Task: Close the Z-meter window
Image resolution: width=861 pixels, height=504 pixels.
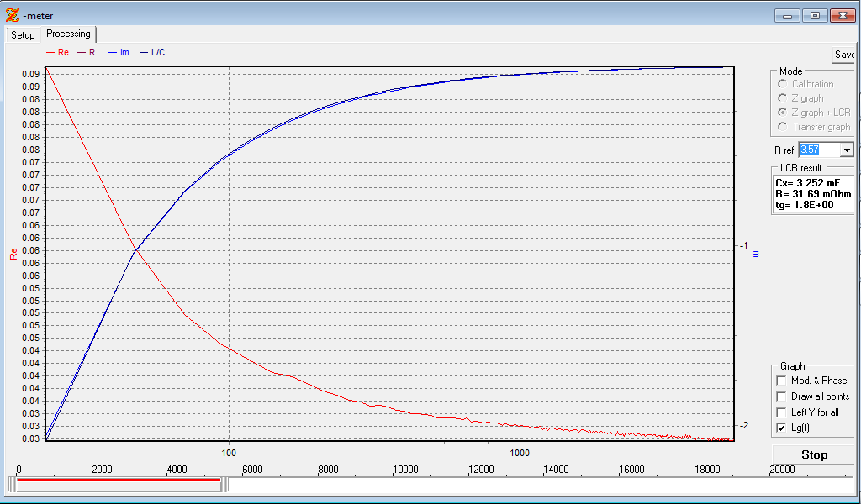Action: (x=842, y=16)
